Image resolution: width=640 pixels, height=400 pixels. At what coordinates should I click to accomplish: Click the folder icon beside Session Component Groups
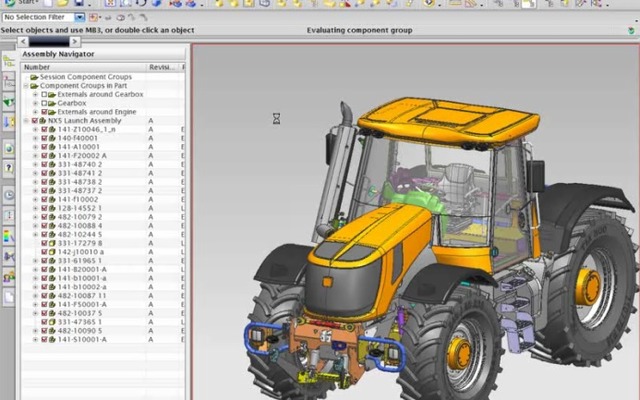coord(34,77)
